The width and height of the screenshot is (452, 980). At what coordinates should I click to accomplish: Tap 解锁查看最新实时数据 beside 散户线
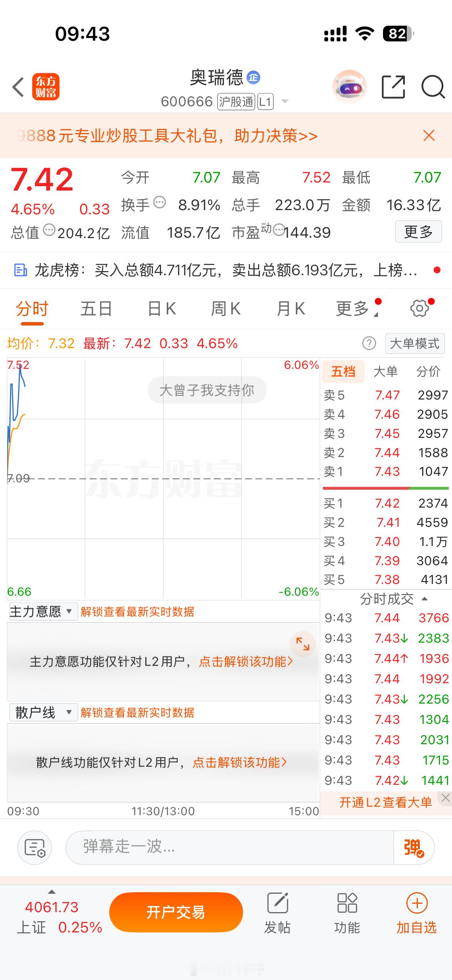[x=137, y=713]
